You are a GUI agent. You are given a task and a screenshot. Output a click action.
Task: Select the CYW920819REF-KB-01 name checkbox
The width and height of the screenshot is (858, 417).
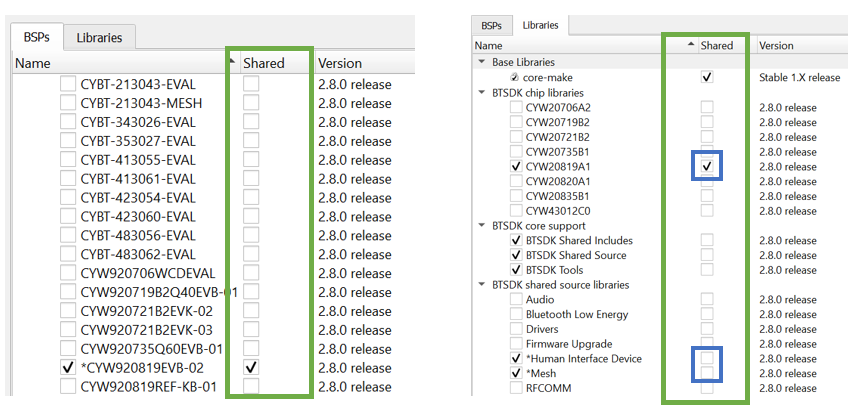click(68, 386)
